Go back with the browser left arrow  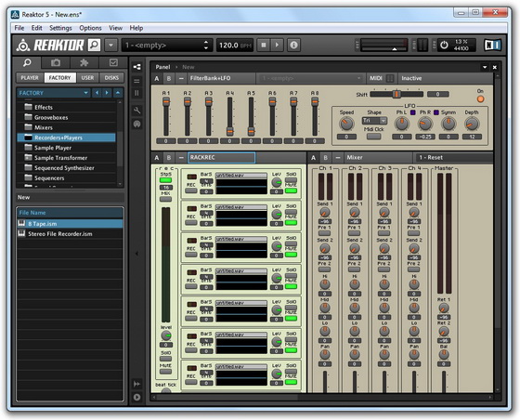[97, 93]
